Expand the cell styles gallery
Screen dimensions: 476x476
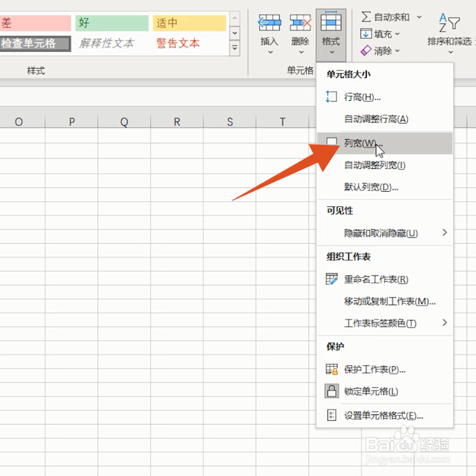click(235, 48)
